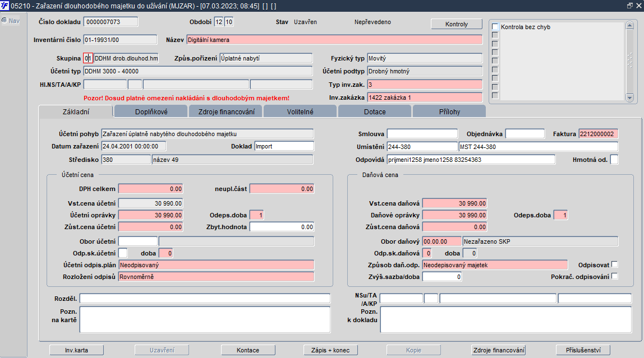
Task: Click the Odp.sk.účetní checkbox field
Action: click(123, 253)
